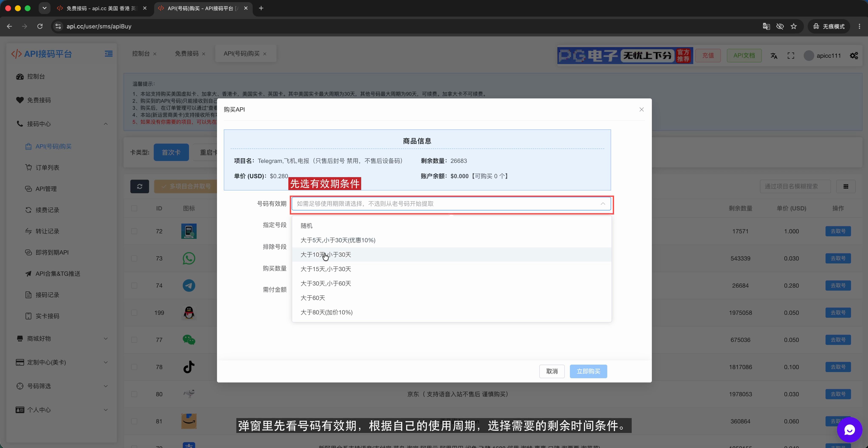Click the refresh icon button above the table
Image resolution: width=868 pixels, height=448 pixels.
(139, 186)
